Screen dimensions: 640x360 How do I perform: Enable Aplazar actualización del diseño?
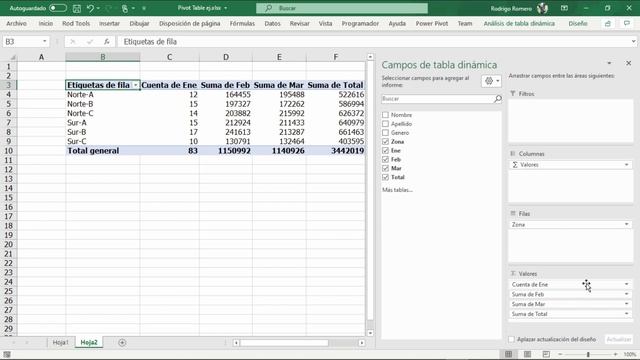511,339
